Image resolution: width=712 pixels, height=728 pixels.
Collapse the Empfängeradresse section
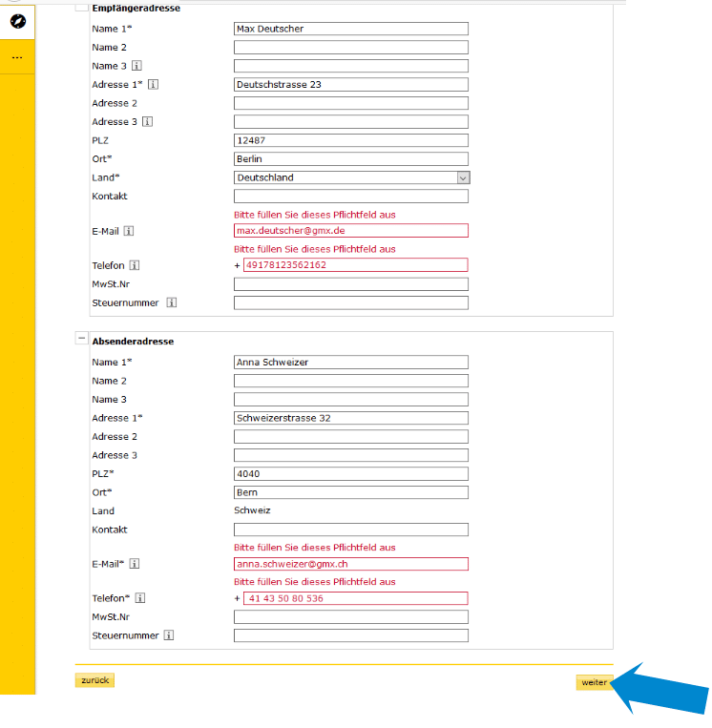point(81,6)
